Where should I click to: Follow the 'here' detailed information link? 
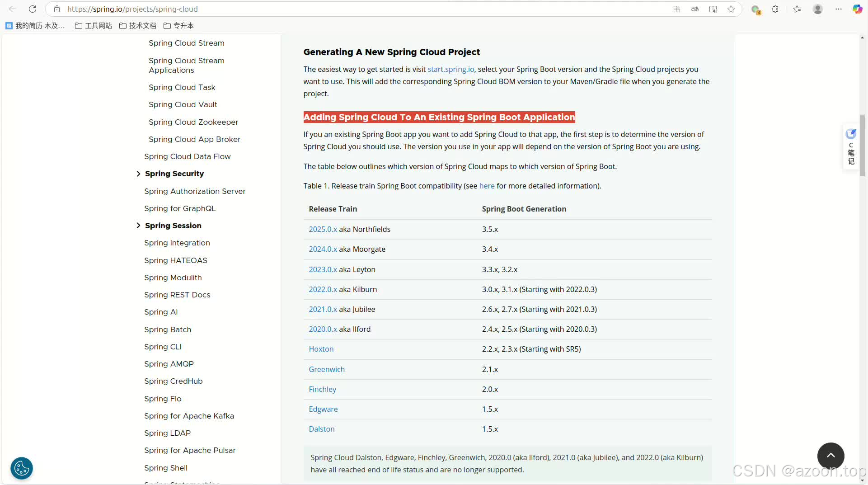tap(487, 186)
